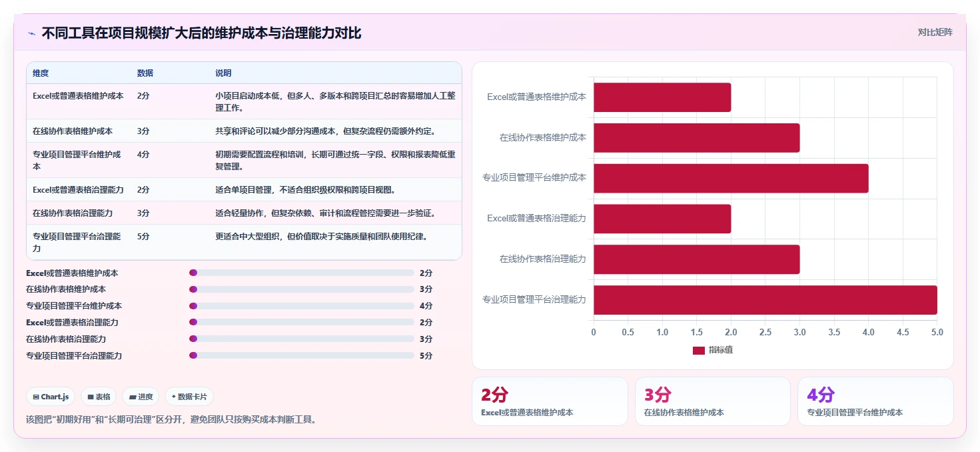Viewport: 980px width, 452px height.
Task: Click the 5分 value in the table
Action: click(143, 236)
